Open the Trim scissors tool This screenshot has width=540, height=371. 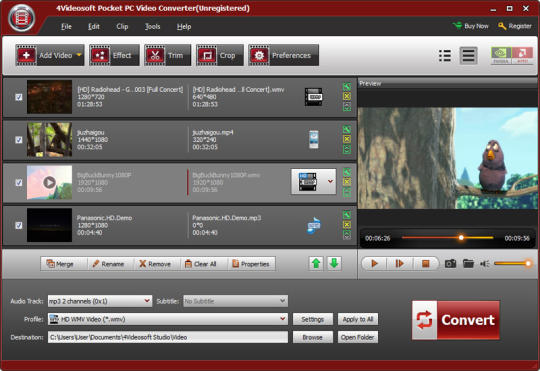pos(167,55)
